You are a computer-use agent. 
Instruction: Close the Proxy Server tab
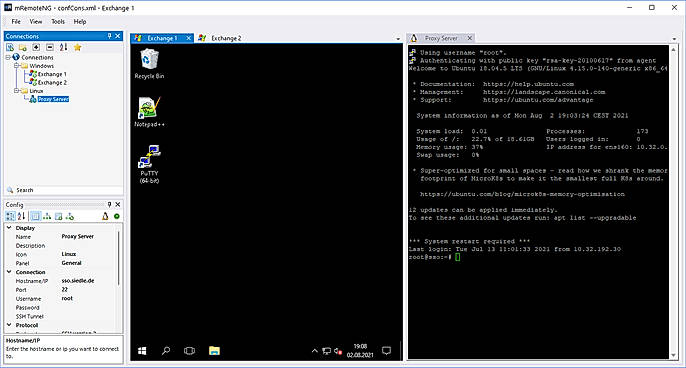pos(469,38)
